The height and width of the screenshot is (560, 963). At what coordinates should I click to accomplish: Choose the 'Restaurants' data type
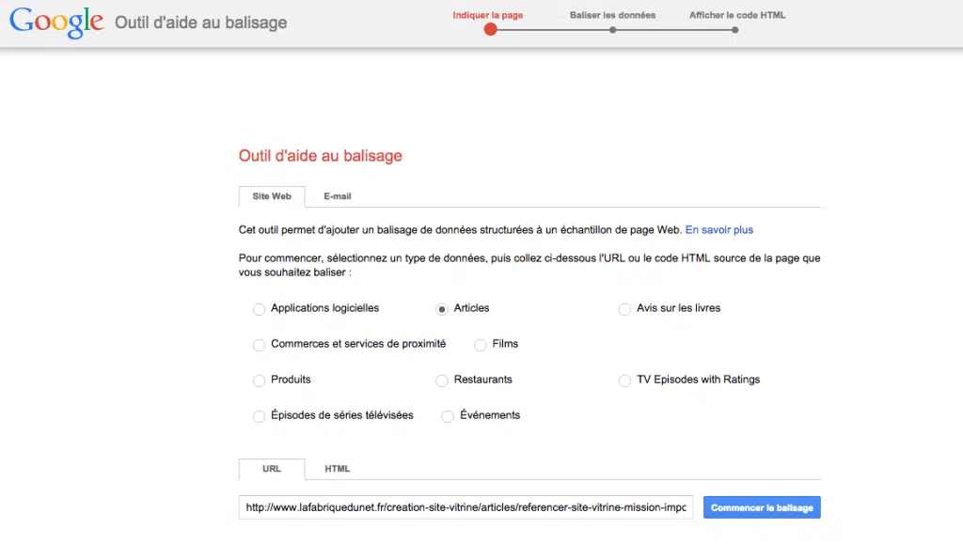(442, 381)
